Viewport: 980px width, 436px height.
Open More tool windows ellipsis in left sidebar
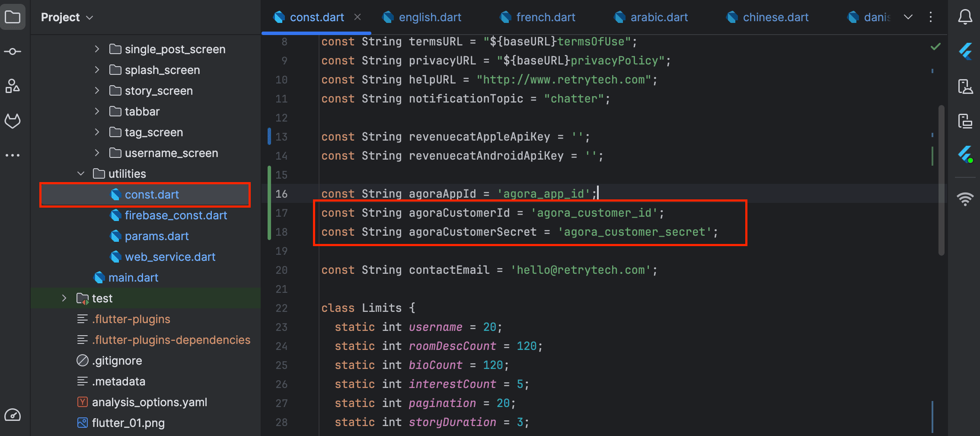(x=13, y=155)
